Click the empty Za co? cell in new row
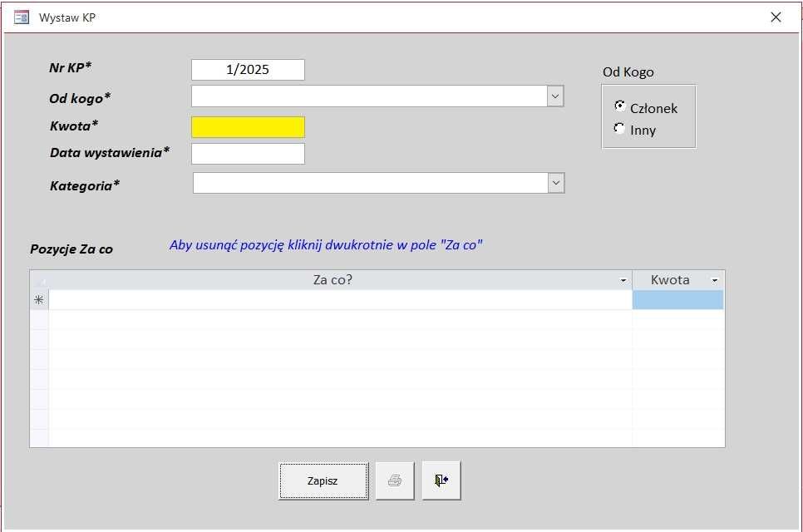The image size is (803, 532). point(341,300)
